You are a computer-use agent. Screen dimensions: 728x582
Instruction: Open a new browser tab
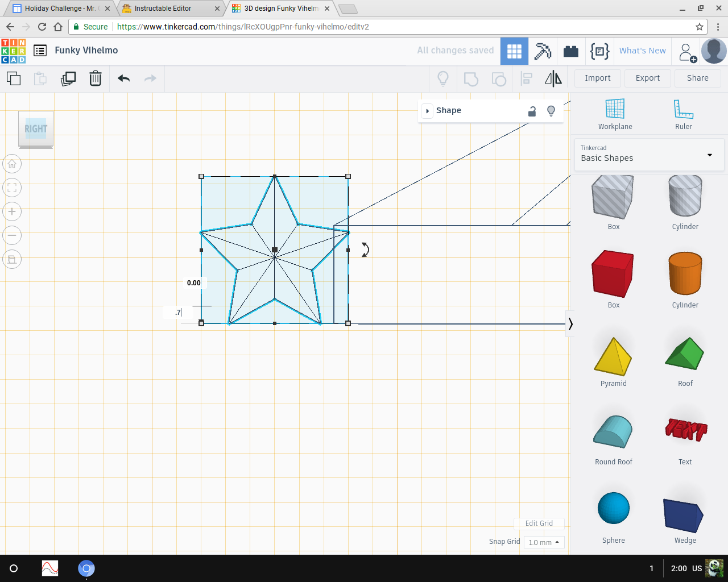(x=348, y=9)
